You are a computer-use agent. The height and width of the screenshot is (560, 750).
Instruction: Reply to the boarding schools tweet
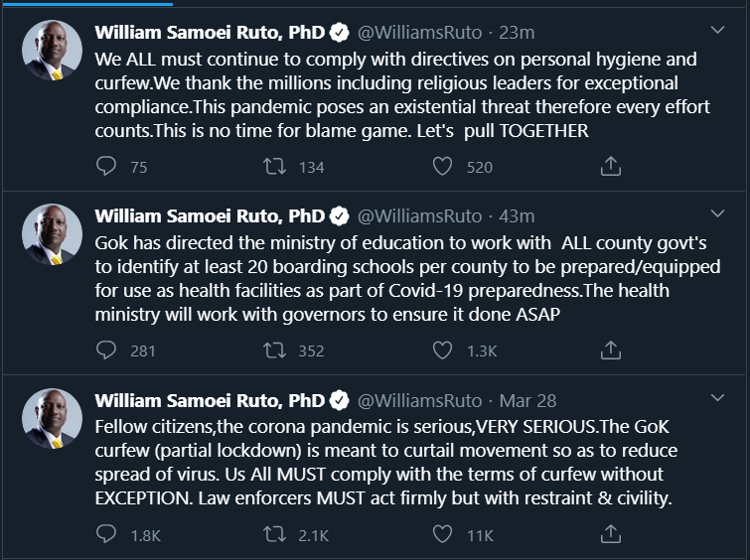(106, 350)
